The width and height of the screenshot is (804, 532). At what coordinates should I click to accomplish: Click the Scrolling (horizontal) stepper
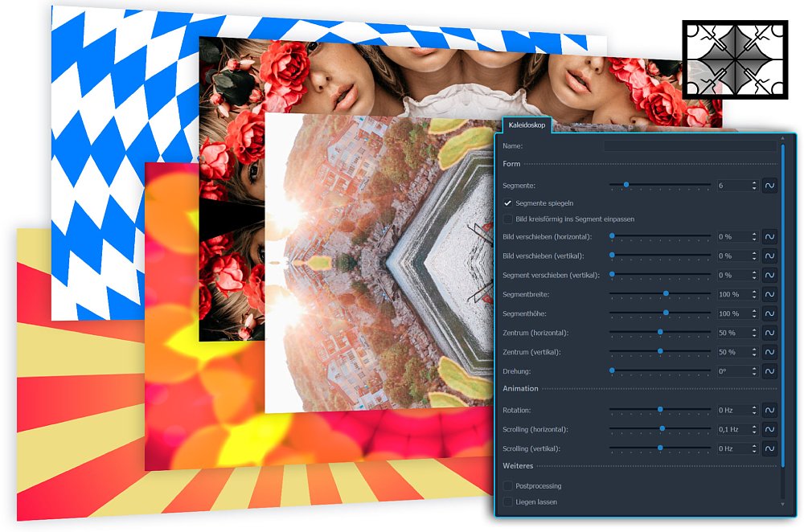pos(754,429)
